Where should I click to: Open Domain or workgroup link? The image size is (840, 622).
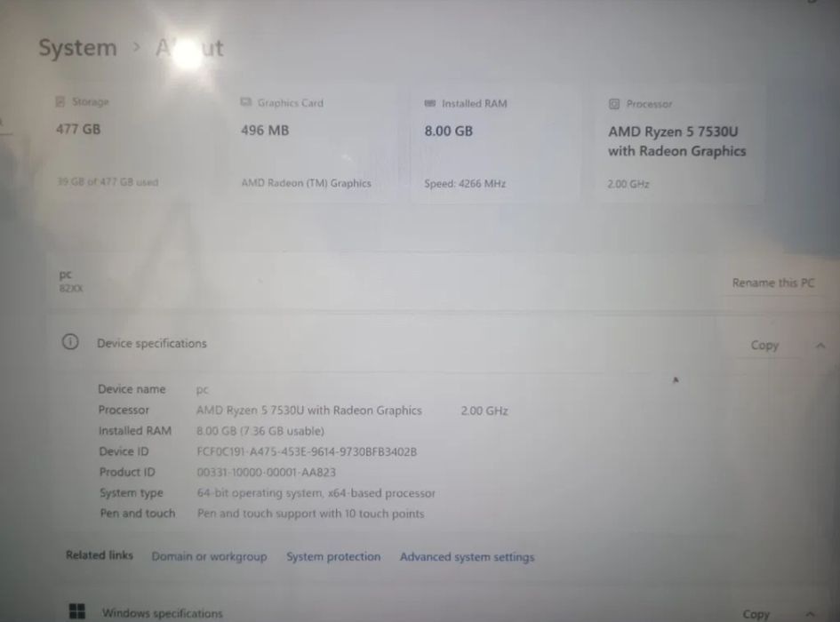click(210, 556)
